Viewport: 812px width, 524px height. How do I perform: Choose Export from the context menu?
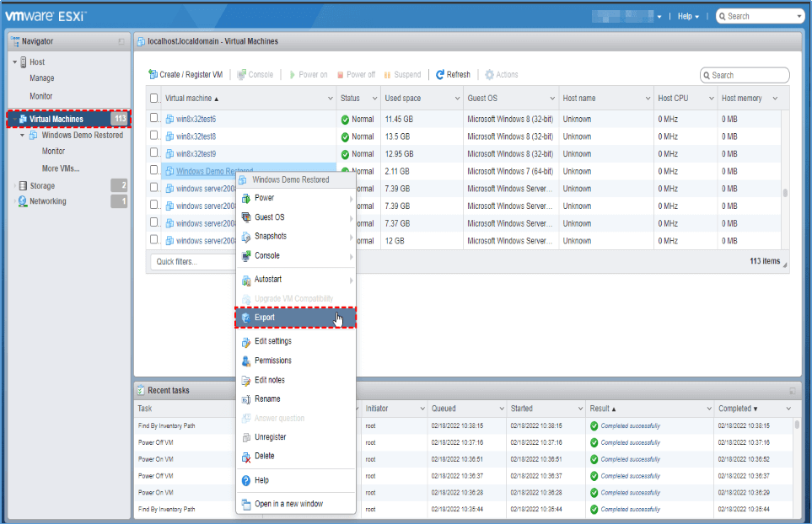[x=265, y=318]
